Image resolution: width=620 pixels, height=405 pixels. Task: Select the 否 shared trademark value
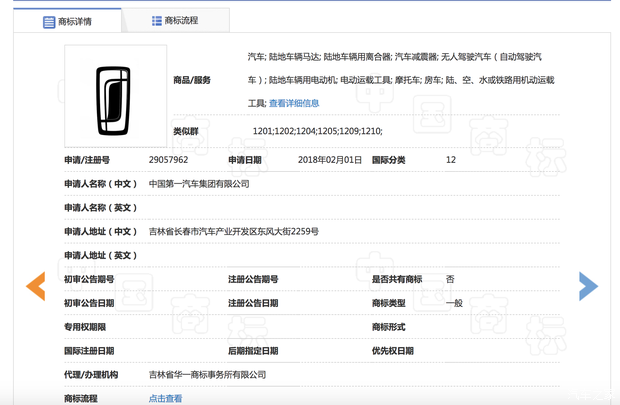(x=450, y=279)
